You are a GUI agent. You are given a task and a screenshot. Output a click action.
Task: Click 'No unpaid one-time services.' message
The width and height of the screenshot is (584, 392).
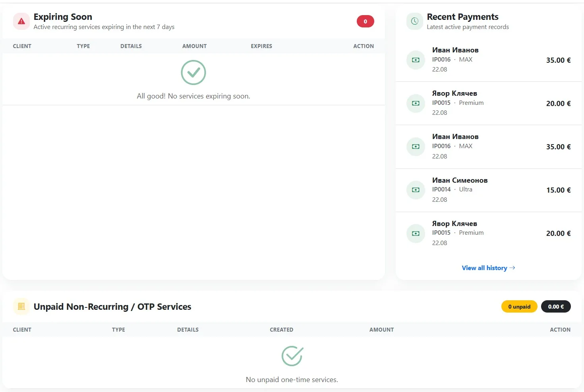coord(292,380)
